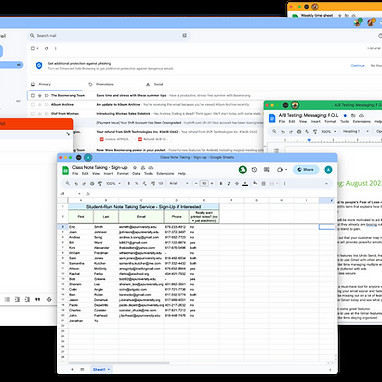This screenshot has width=382, height=382.
Task: Open account avatar in Sheets
Action: 328,170
